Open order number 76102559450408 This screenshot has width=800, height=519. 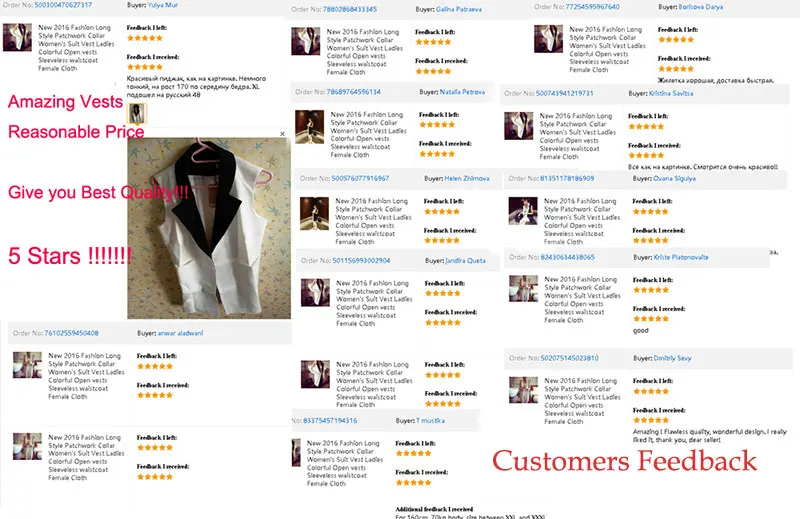click(x=71, y=333)
